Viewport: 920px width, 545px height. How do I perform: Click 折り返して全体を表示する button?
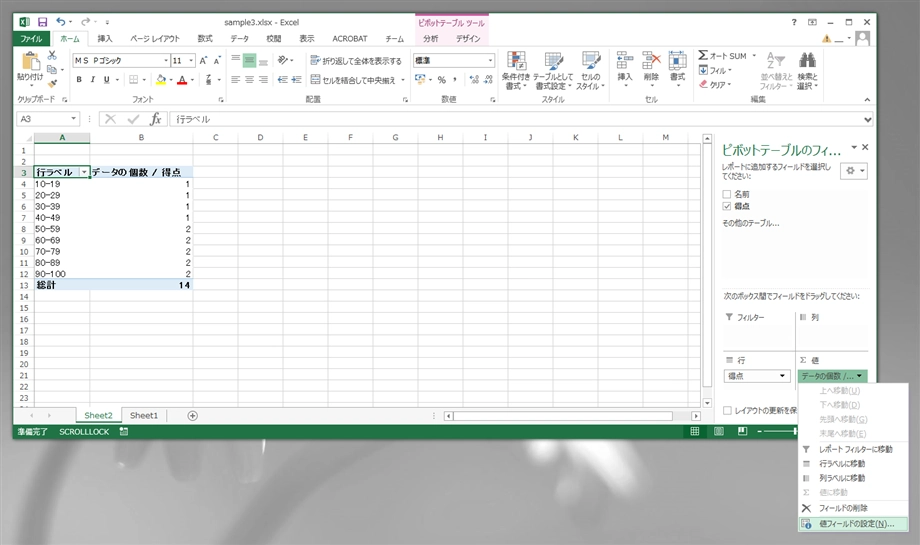pos(356,60)
